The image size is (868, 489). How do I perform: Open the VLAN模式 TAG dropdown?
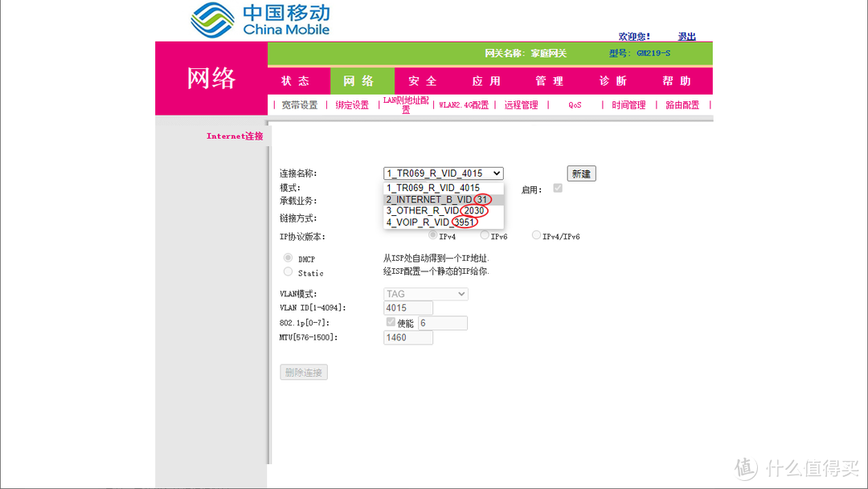click(x=426, y=294)
